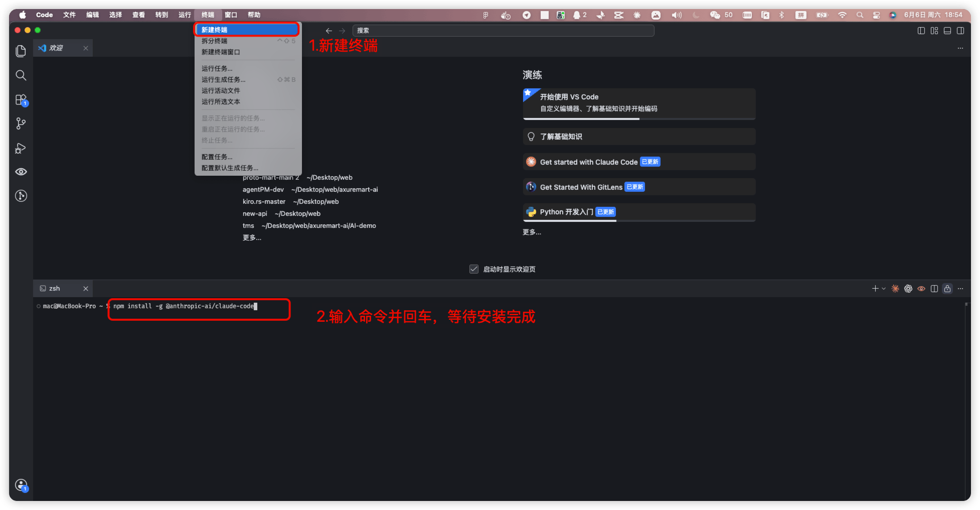Open recent folder kiro.rs-master
This screenshot has height=510, width=980.
click(x=264, y=201)
